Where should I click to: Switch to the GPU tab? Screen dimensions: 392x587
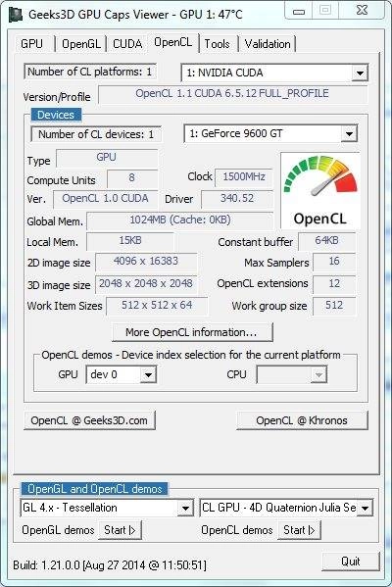[x=31, y=44]
